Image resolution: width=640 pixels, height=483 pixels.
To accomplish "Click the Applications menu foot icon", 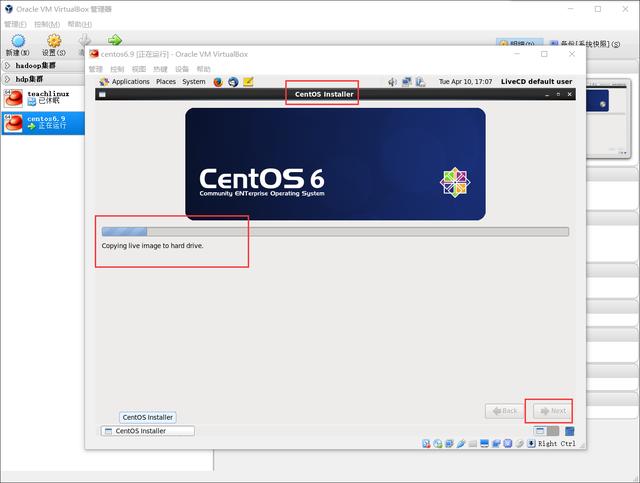I will click(x=104, y=82).
